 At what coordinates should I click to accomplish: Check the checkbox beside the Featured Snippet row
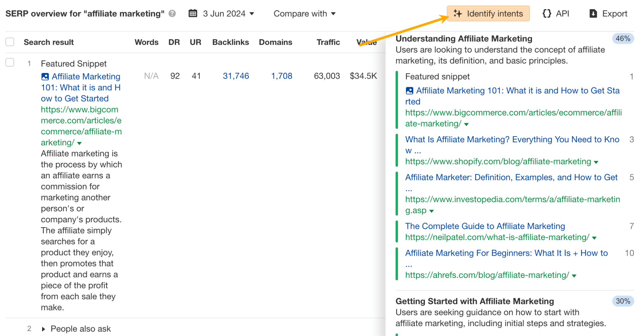click(10, 62)
